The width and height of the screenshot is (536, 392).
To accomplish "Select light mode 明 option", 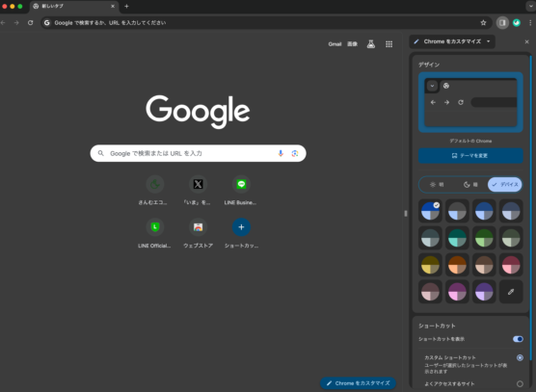I will (x=437, y=185).
